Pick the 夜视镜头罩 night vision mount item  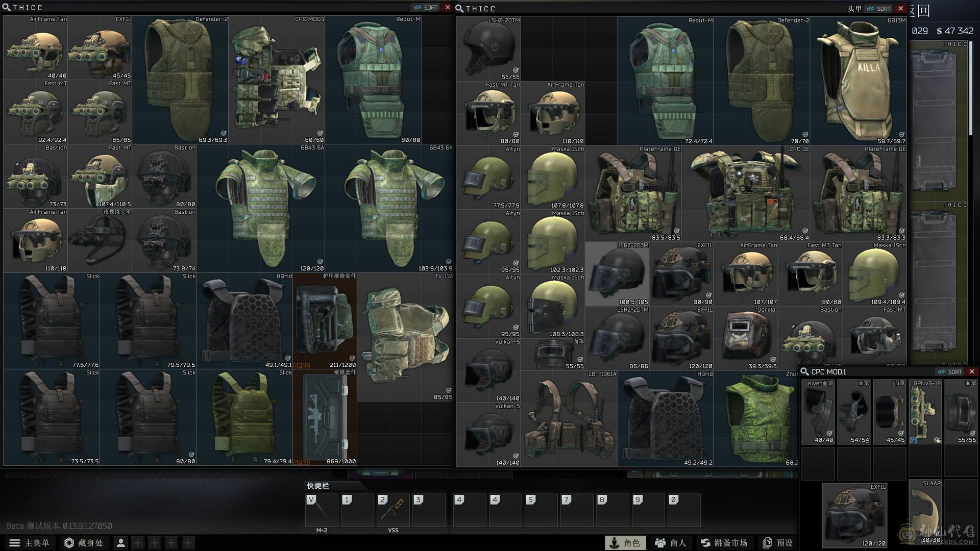[x=100, y=240]
